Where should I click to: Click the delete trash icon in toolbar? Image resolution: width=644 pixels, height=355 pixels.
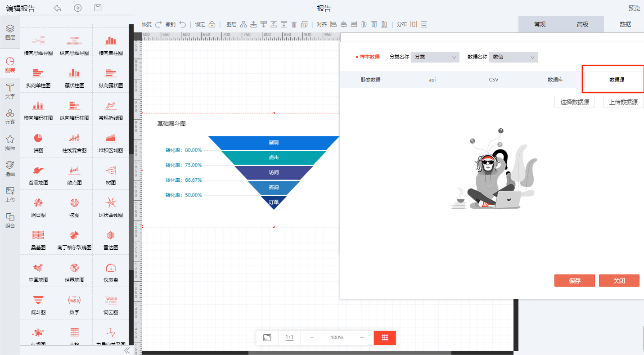tap(294, 24)
